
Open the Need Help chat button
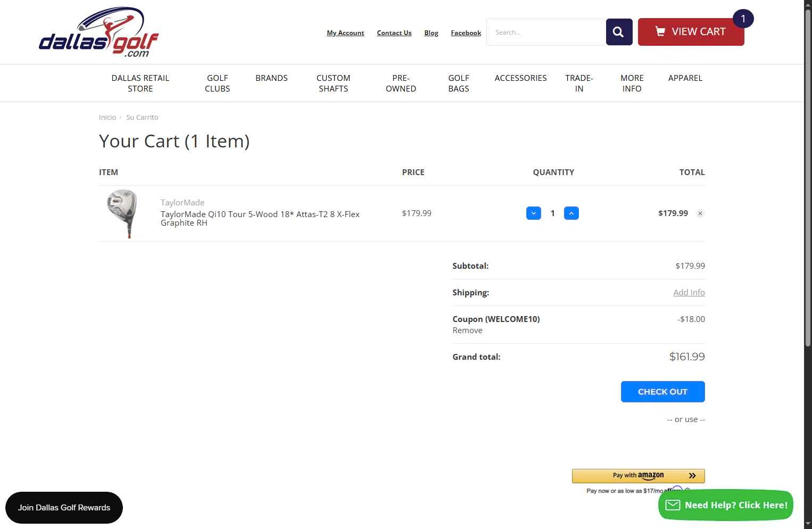click(726, 505)
